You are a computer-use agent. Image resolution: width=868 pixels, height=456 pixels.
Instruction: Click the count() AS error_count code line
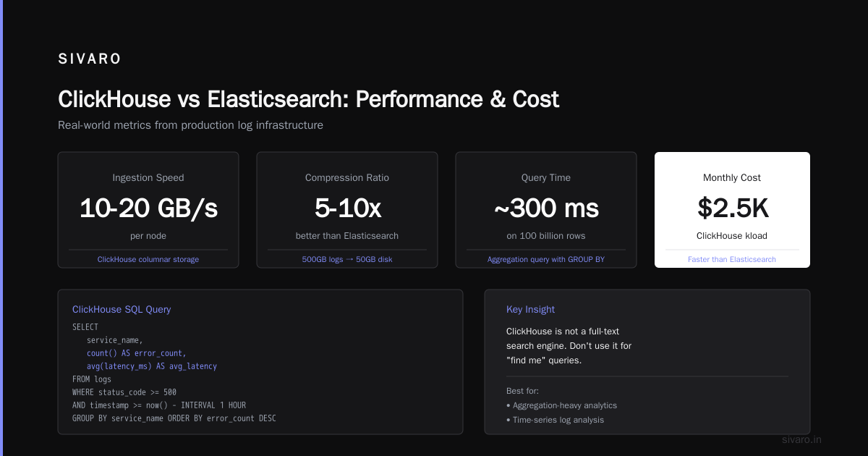click(137, 353)
